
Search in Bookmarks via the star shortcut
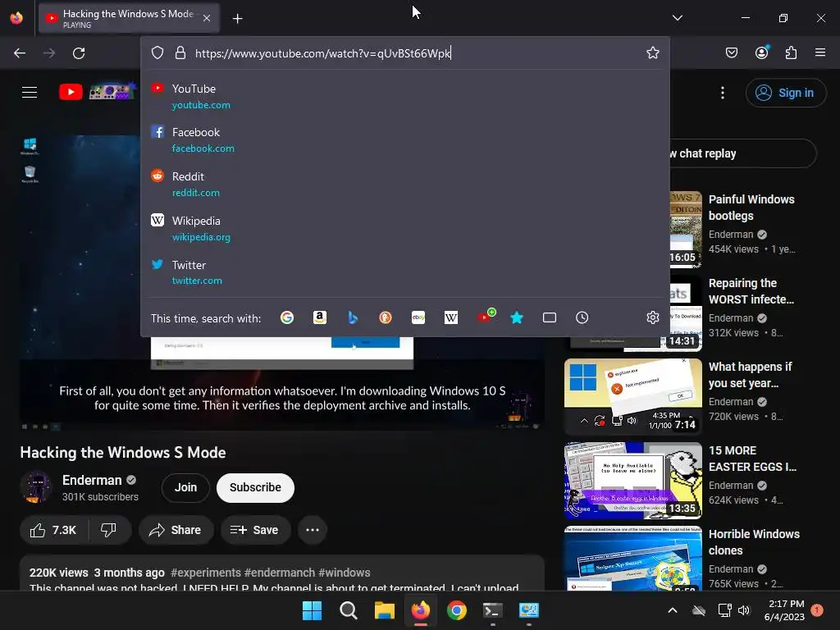coord(517,317)
